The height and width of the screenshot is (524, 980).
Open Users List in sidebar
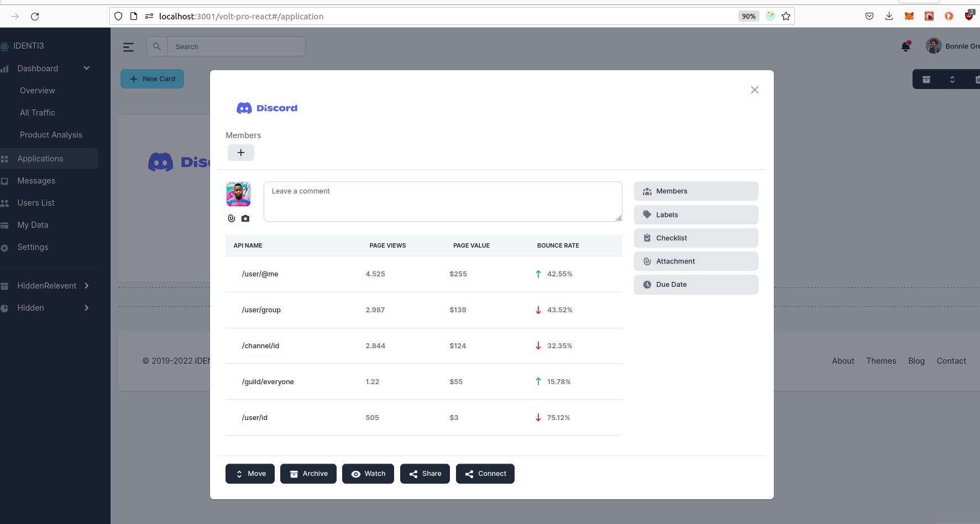pyautogui.click(x=36, y=203)
